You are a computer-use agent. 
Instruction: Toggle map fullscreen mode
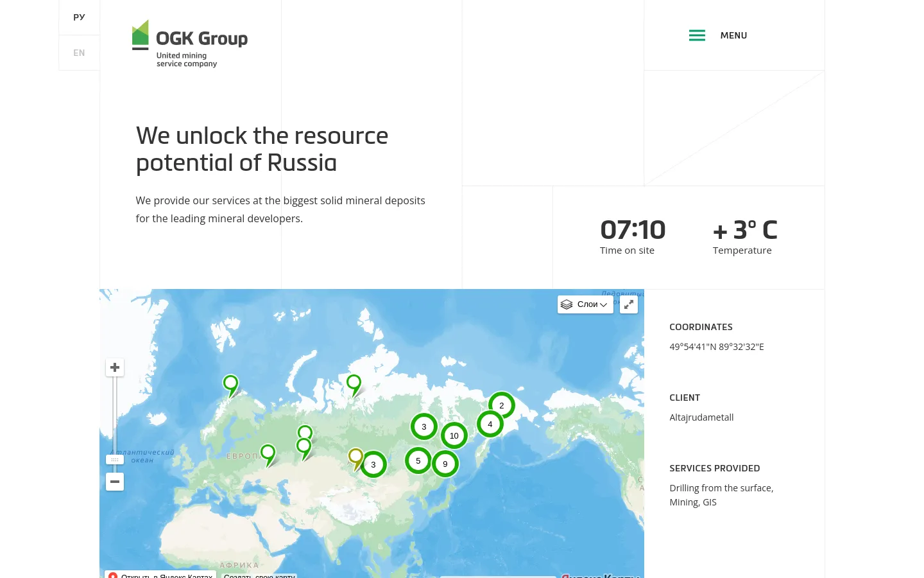(629, 304)
